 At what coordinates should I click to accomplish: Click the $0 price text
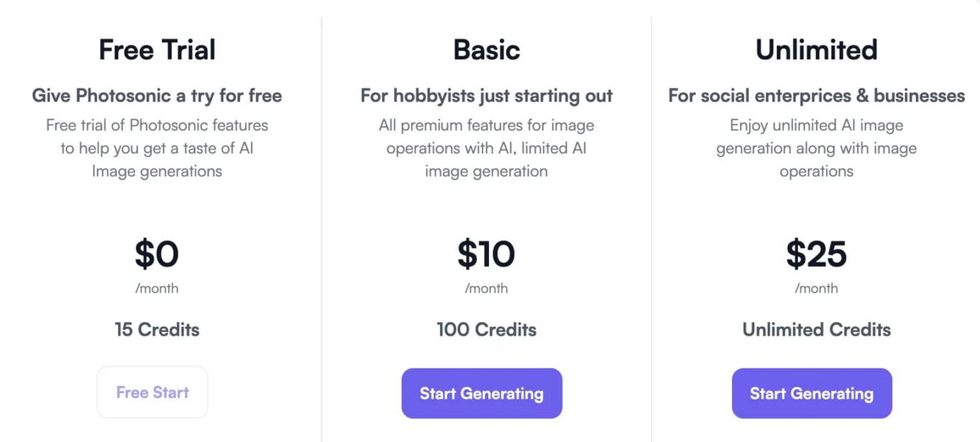point(157,254)
